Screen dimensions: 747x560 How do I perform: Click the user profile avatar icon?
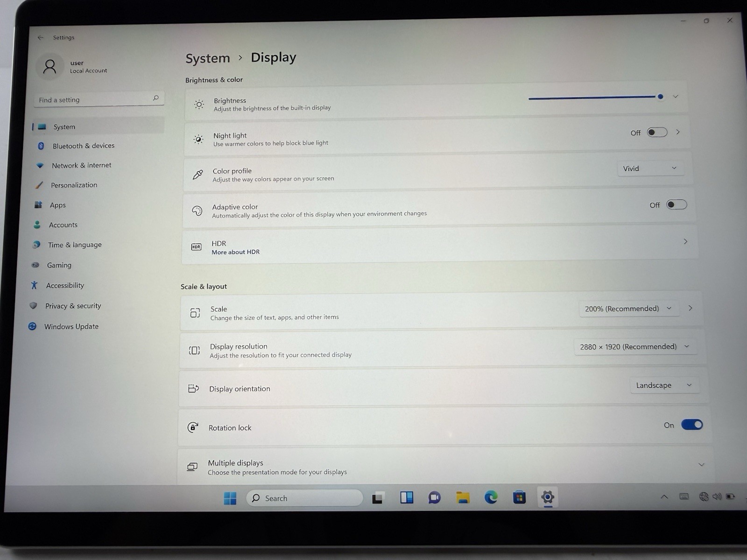tap(49, 67)
